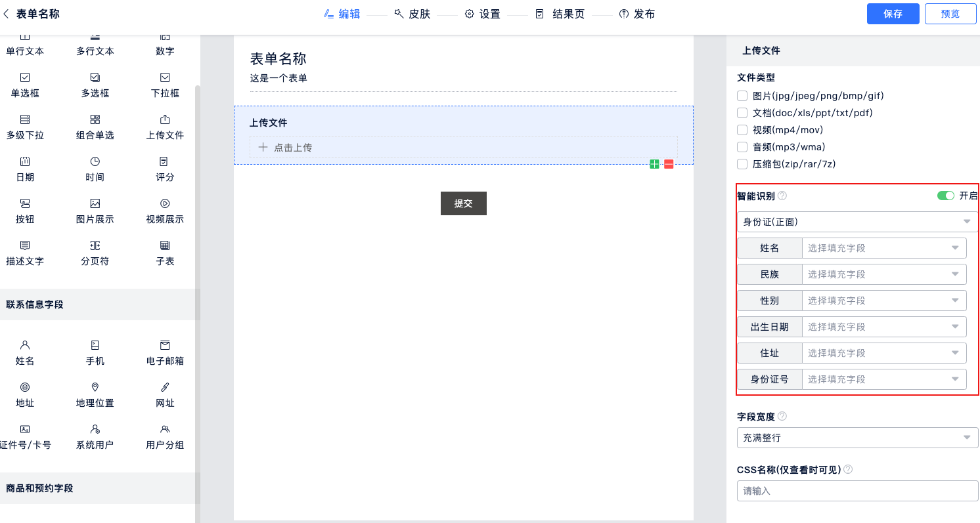Choose the 电子邮箱 email field icon
This screenshot has width=980, height=523.
[165, 346]
